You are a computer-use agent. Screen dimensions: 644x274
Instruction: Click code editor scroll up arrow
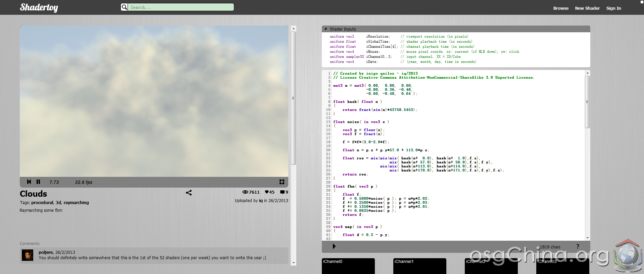click(587, 73)
